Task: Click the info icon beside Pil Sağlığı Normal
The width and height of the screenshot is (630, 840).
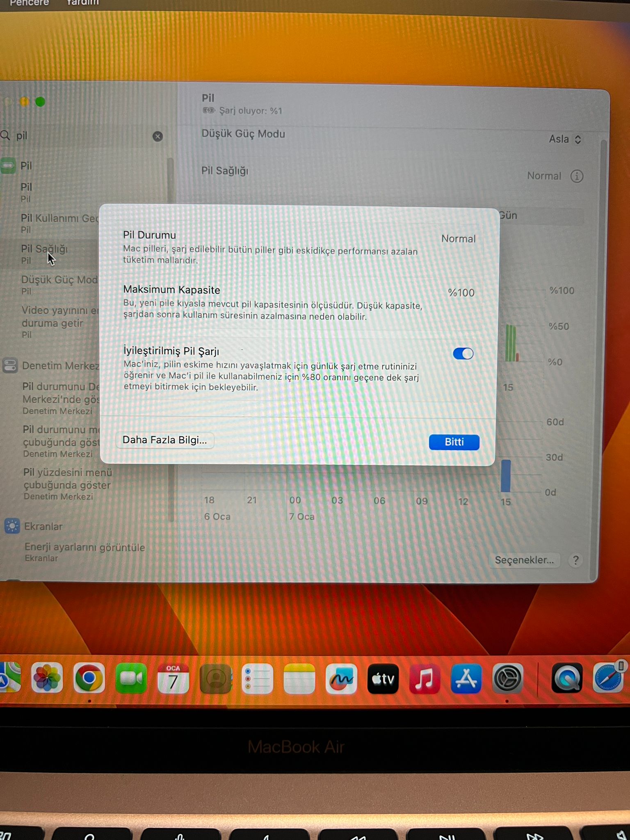Action: coord(577,176)
